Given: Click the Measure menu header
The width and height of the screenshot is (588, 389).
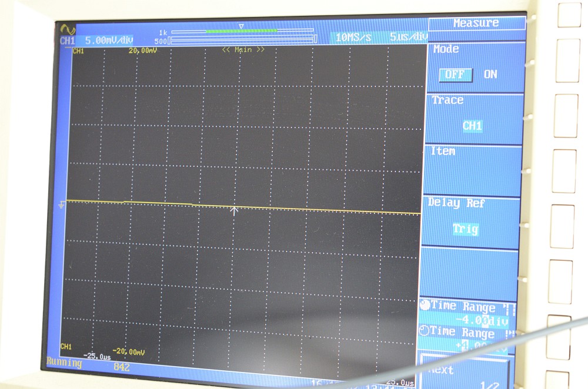Looking at the screenshot, I should pos(477,24).
